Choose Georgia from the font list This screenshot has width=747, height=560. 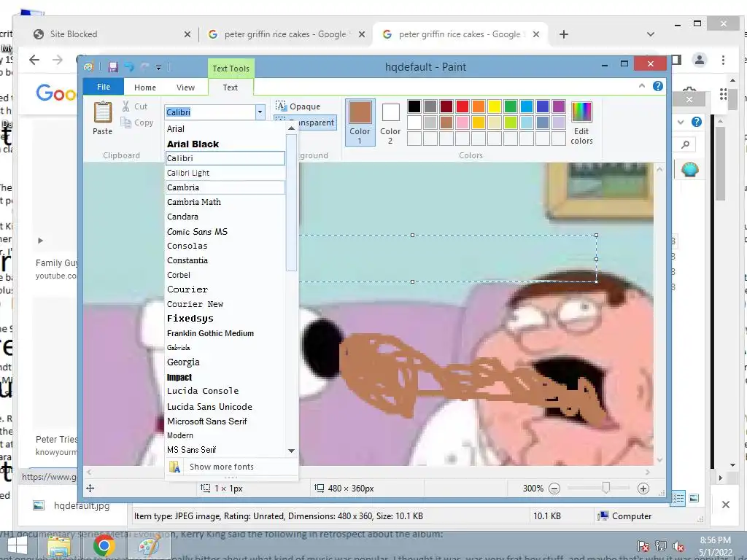click(225, 362)
